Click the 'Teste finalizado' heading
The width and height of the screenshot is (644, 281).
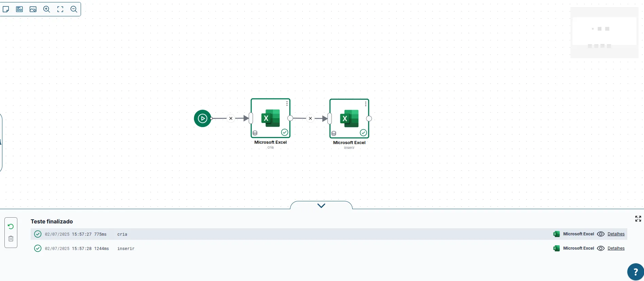52,221
